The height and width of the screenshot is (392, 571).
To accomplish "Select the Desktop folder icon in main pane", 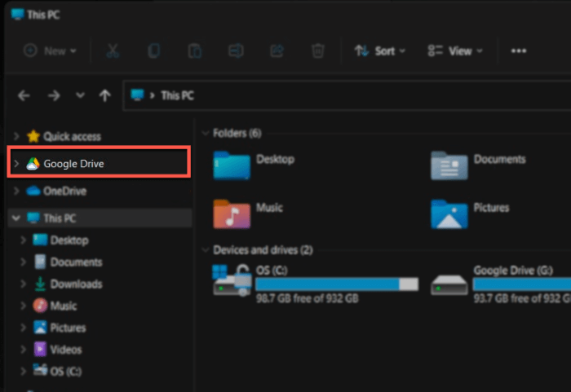I will pyautogui.click(x=232, y=165).
